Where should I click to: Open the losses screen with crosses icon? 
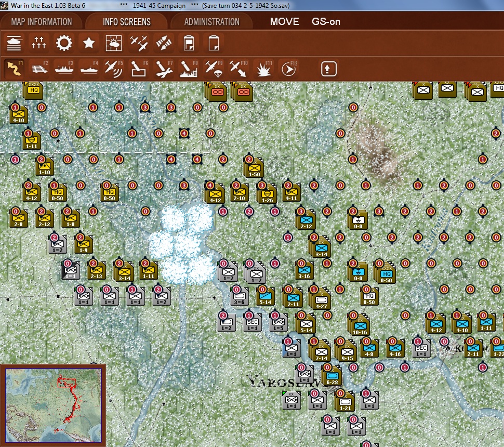39,43
